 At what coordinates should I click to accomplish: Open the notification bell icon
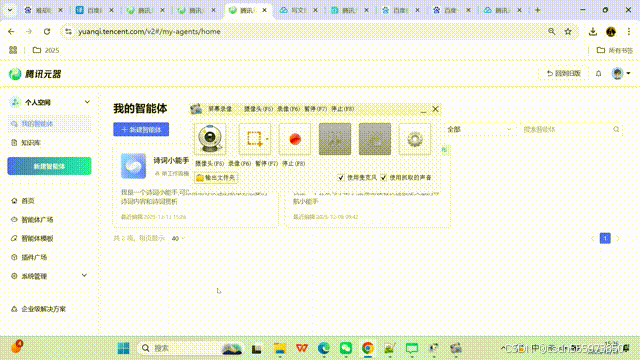598,73
